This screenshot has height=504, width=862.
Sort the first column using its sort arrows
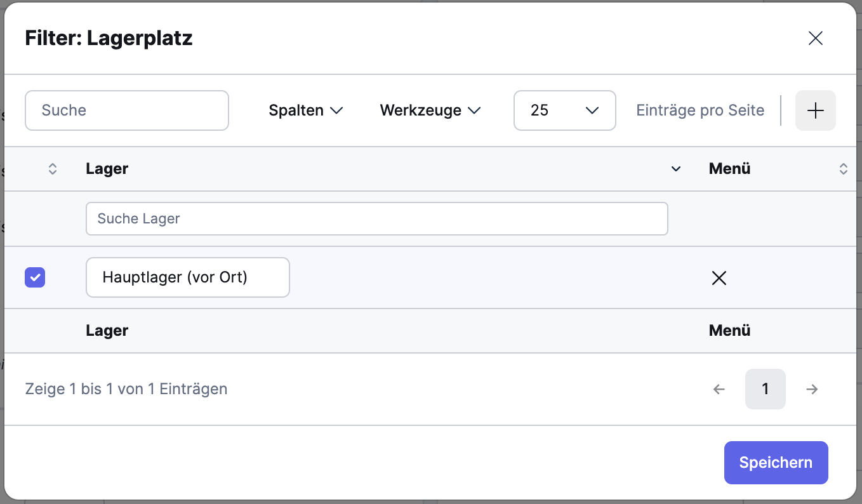click(53, 169)
